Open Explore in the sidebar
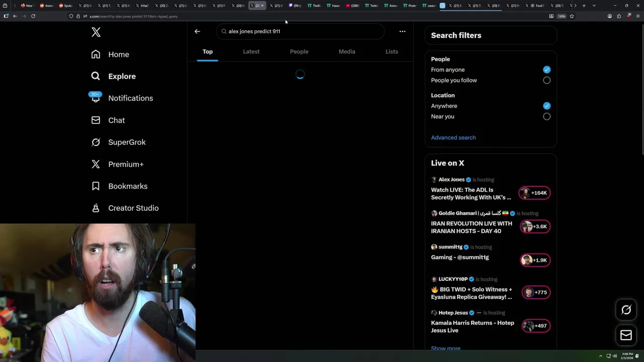Screen dimensions: 644x362 click(x=114, y=76)
